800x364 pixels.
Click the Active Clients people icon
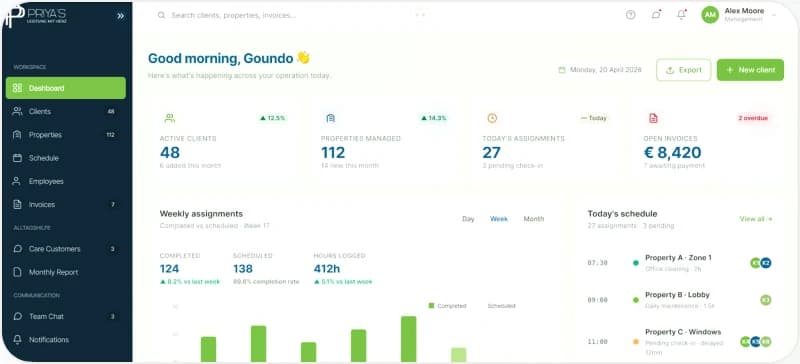[x=170, y=118]
